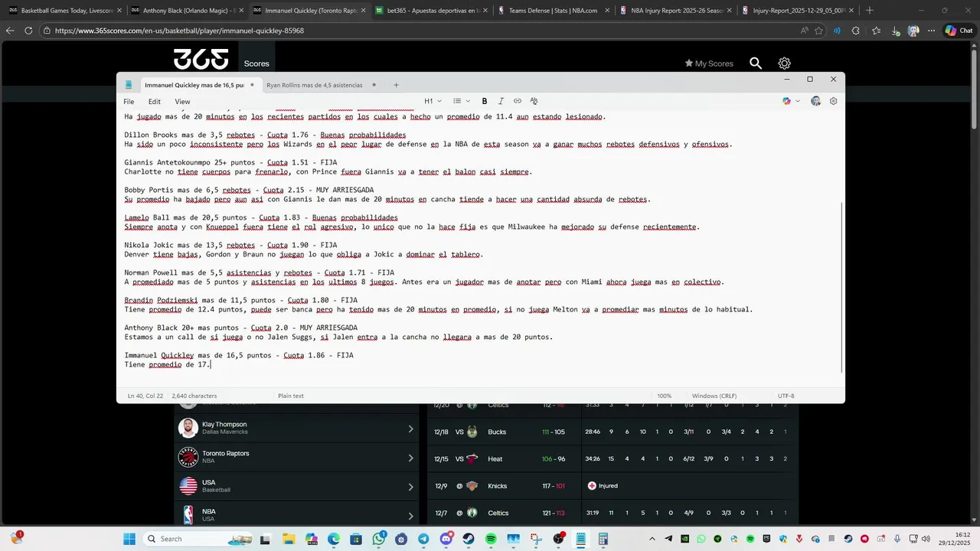
Task: Open Copilot menu in Notepad
Action: (x=791, y=101)
